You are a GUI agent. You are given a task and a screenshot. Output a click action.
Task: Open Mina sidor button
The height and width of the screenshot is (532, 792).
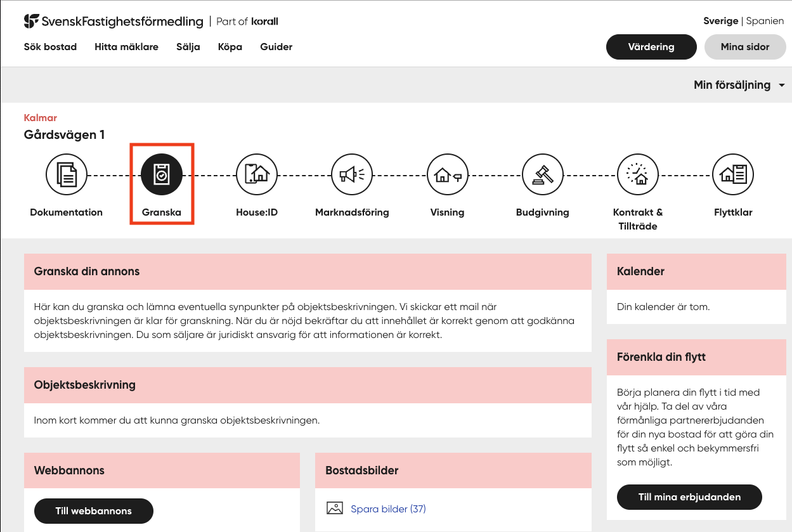744,47
